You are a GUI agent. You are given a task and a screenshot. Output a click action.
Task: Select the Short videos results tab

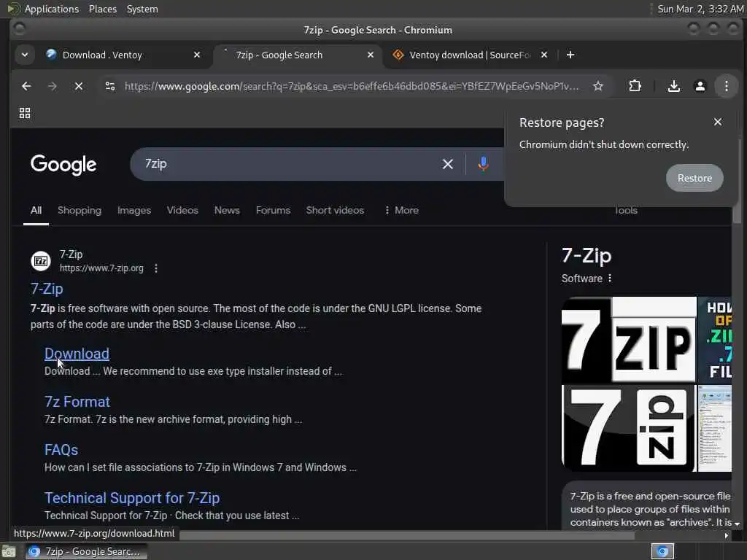pyautogui.click(x=335, y=210)
